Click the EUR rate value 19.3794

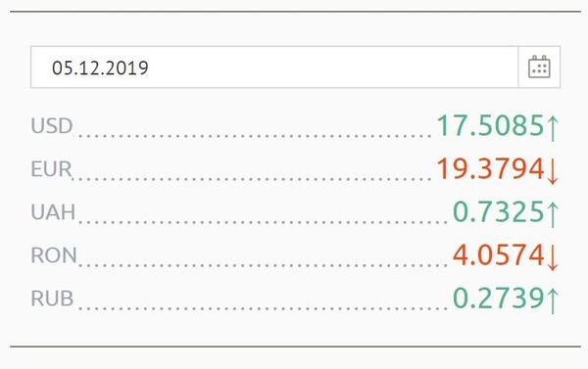(491, 168)
